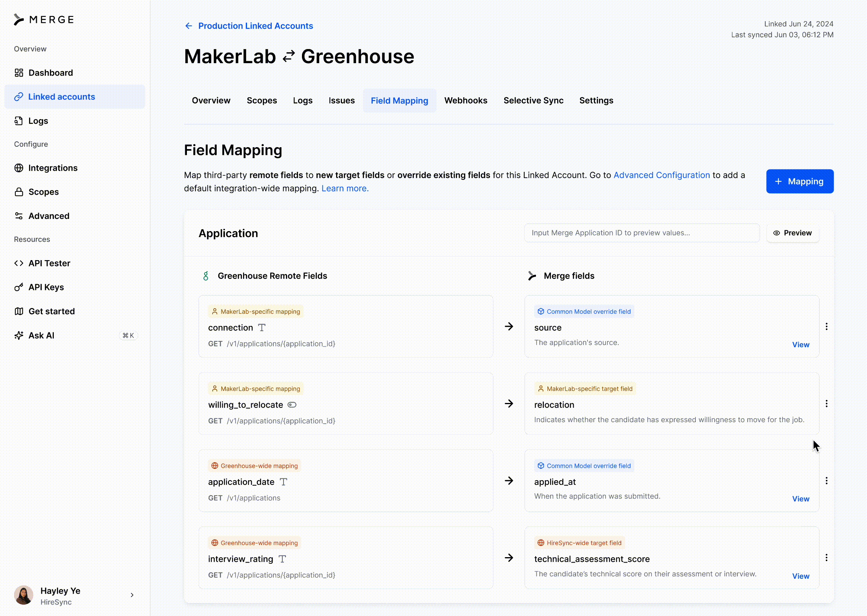Click the Learn more link

(x=345, y=188)
